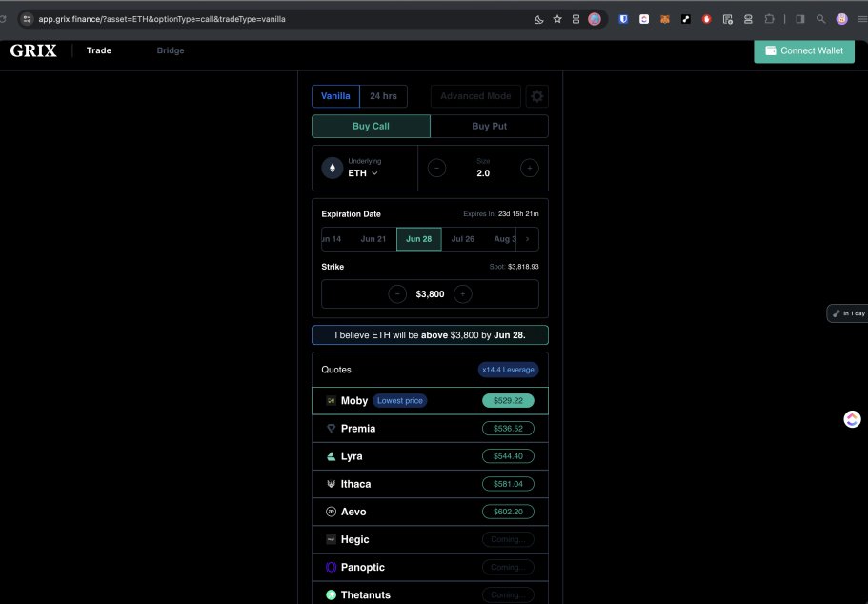Open the ETH underlying dropdown

click(x=363, y=173)
